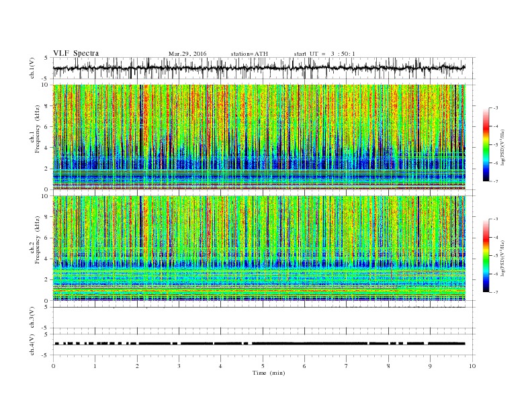The width and height of the screenshot is (532, 411).
Task: Click the "-3" value atop the ch.1 colorbar
Action: pyautogui.click(x=495, y=108)
